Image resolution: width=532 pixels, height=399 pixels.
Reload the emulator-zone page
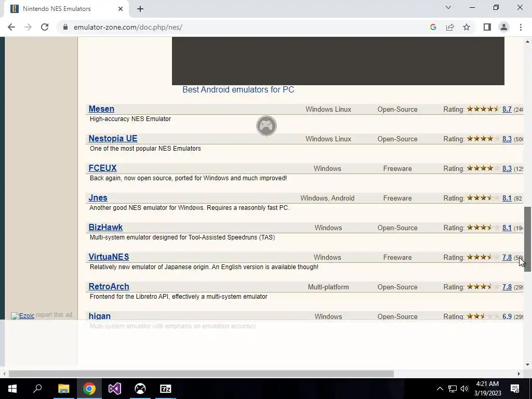[x=45, y=27]
